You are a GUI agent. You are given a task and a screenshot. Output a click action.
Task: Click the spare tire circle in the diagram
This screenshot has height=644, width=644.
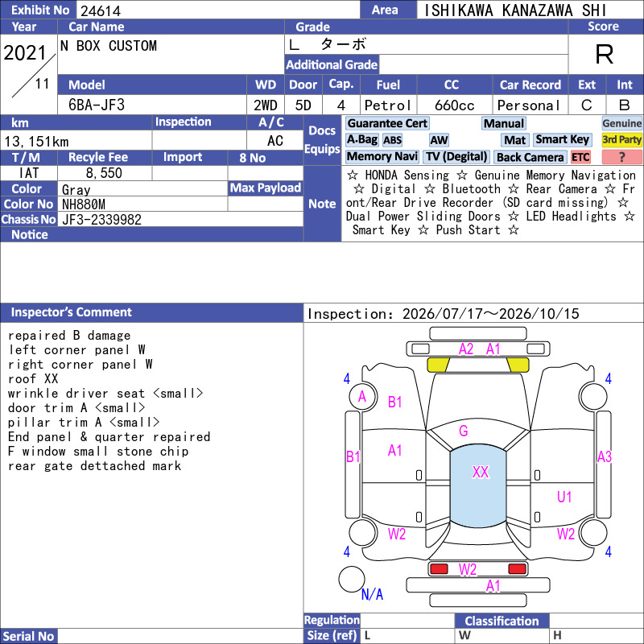(352, 579)
